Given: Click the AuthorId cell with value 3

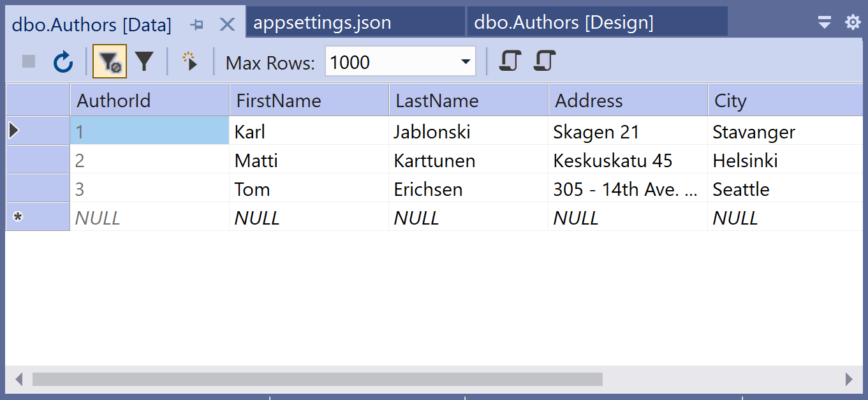Looking at the screenshot, I should click(x=150, y=188).
